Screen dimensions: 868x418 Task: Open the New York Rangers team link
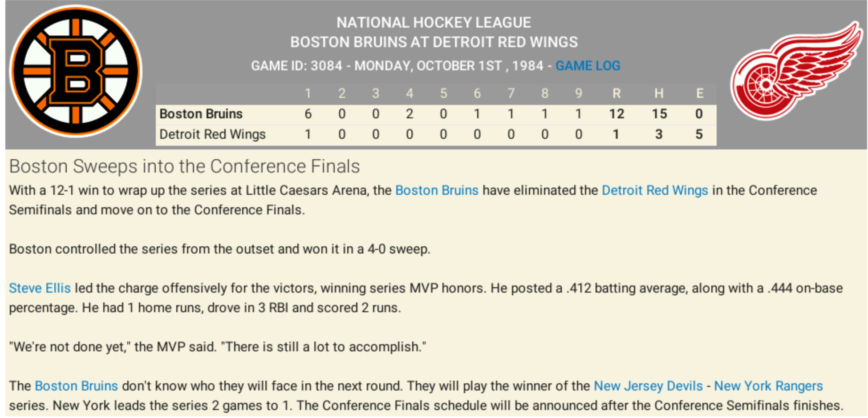(x=768, y=386)
